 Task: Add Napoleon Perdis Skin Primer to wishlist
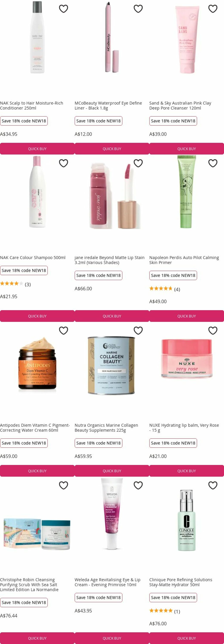coord(213,163)
